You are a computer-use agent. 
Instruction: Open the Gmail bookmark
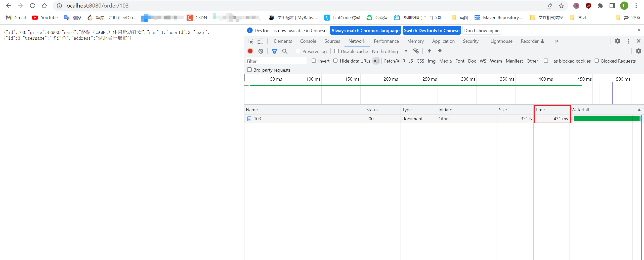click(16, 18)
